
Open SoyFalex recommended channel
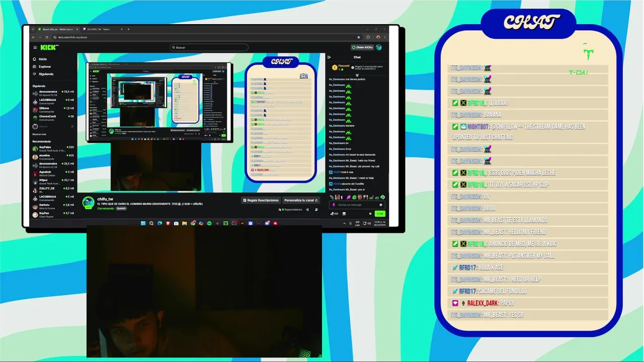pos(53,148)
